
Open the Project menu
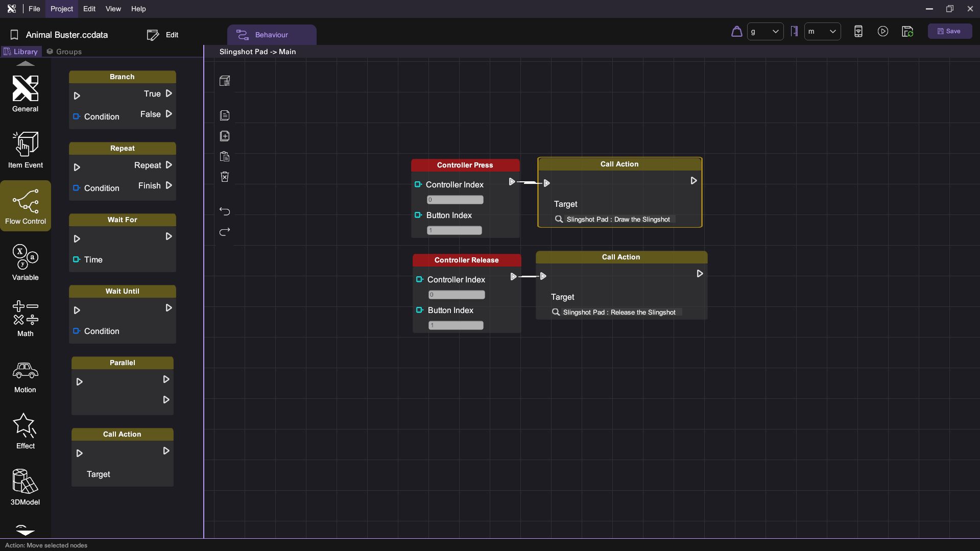(x=61, y=9)
